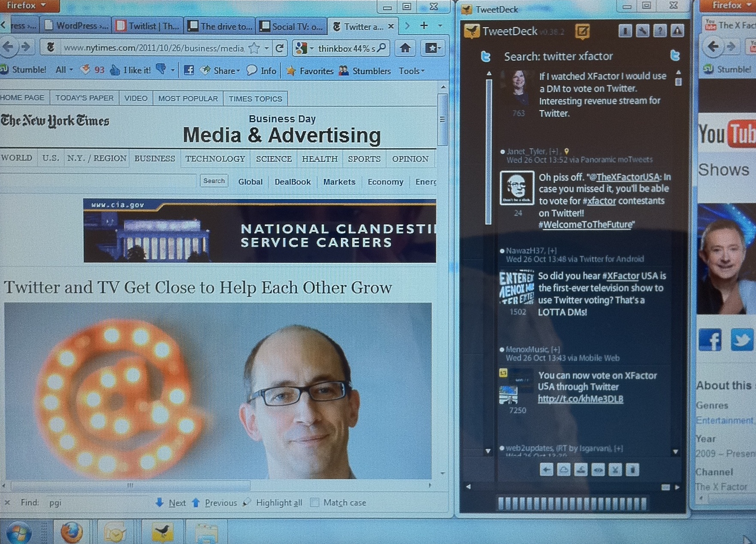Click the NYTimes Search button
Screen dimensions: 756x544
tap(214, 181)
